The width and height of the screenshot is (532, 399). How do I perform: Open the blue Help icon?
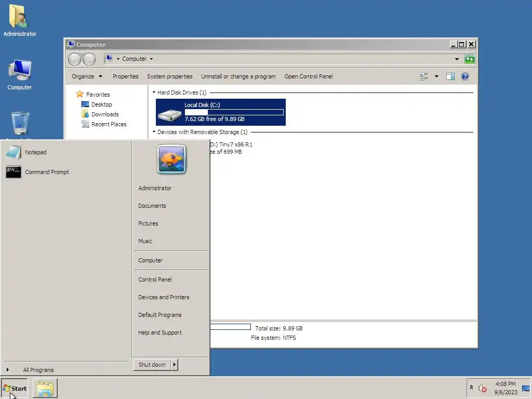point(465,76)
